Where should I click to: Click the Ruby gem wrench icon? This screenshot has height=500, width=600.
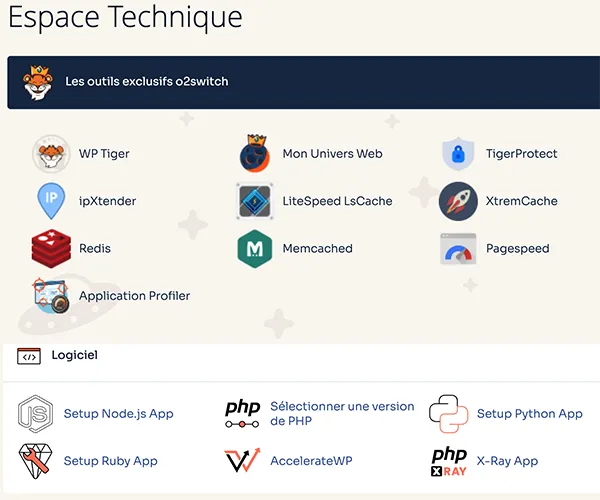[36, 461]
